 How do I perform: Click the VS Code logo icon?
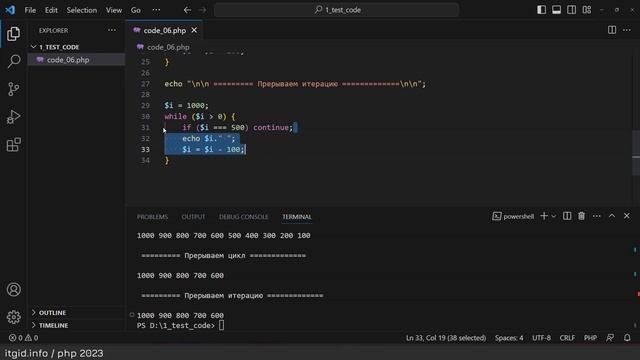click(10, 9)
